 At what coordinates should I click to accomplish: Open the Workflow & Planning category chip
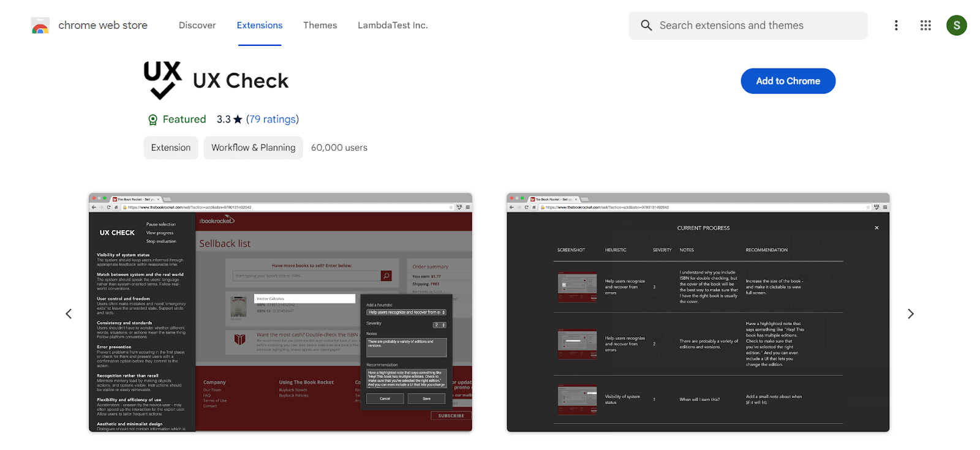(x=254, y=148)
